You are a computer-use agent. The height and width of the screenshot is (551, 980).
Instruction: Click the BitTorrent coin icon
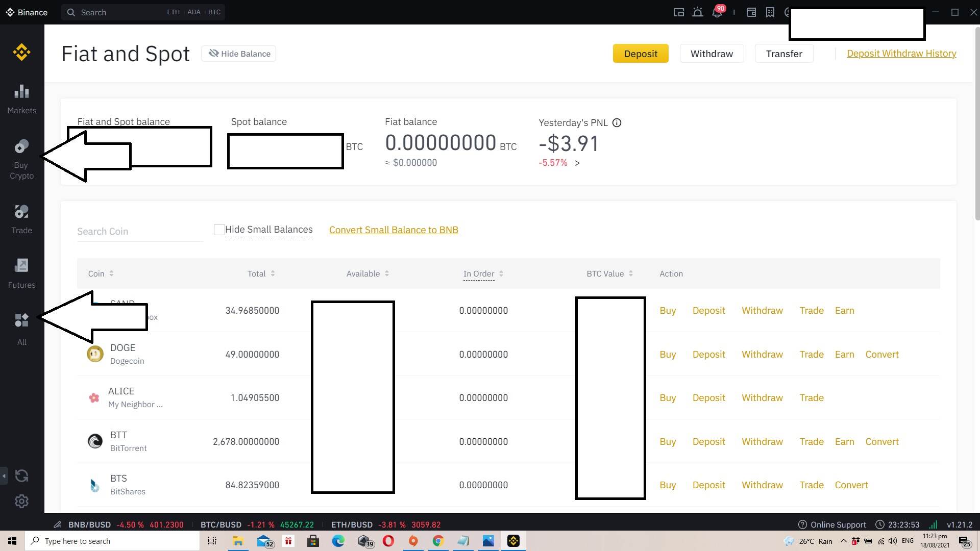pos(95,441)
